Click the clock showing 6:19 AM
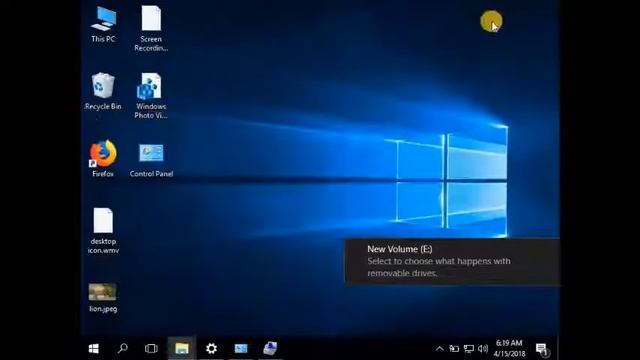The height and width of the screenshot is (360, 640). (x=509, y=348)
